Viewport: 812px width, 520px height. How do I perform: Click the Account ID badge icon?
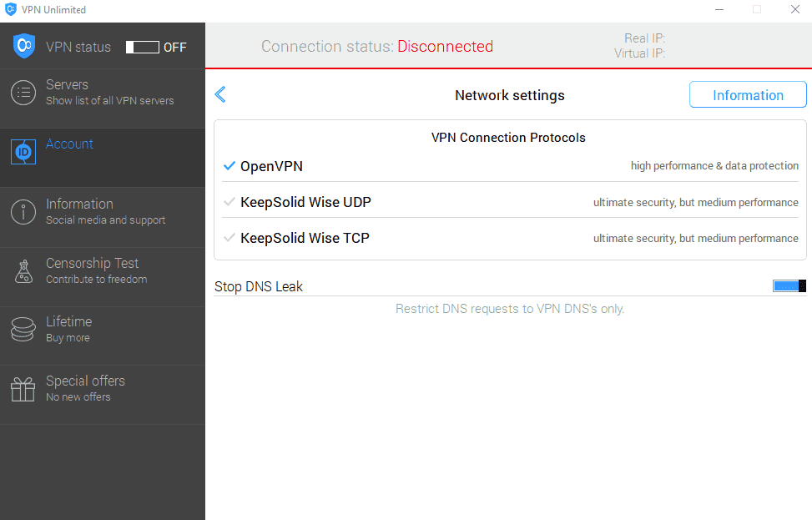click(x=23, y=152)
